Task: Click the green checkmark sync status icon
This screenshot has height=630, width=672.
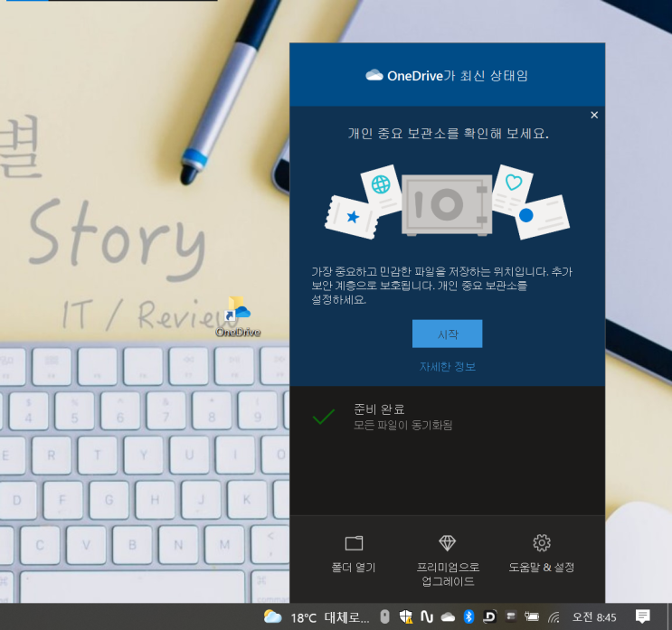Action: tap(324, 417)
